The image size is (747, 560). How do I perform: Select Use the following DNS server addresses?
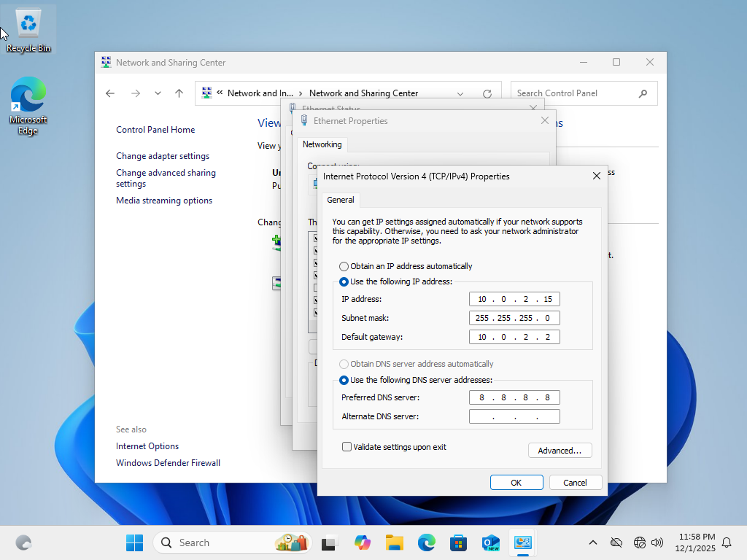(344, 381)
